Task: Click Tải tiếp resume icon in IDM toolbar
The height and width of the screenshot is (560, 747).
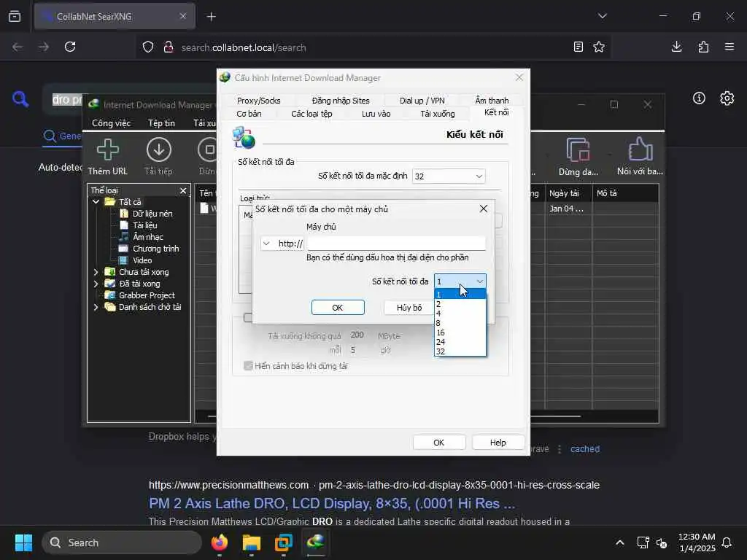Action: click(x=158, y=157)
